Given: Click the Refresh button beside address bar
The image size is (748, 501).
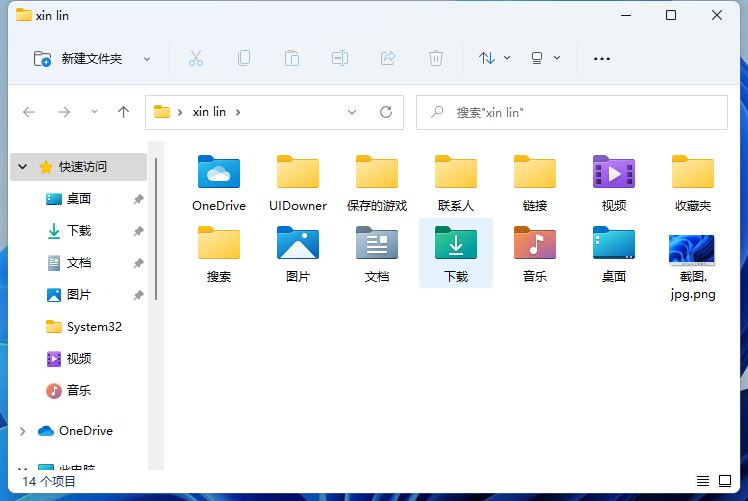Looking at the screenshot, I should (x=386, y=113).
